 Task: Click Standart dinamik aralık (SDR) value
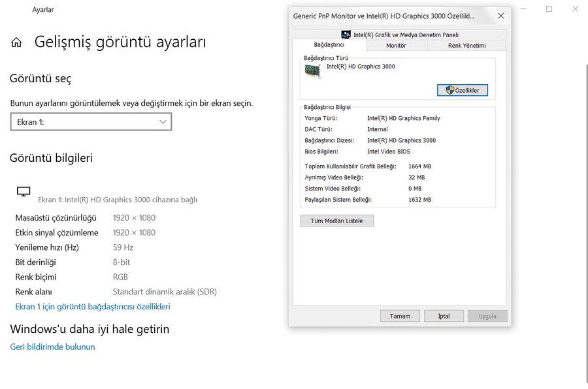pos(165,292)
